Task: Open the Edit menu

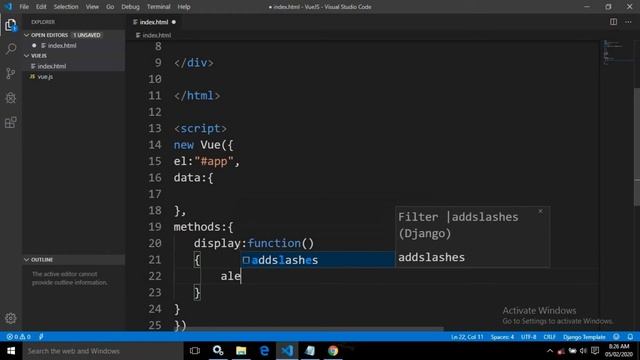Action: [x=41, y=7]
